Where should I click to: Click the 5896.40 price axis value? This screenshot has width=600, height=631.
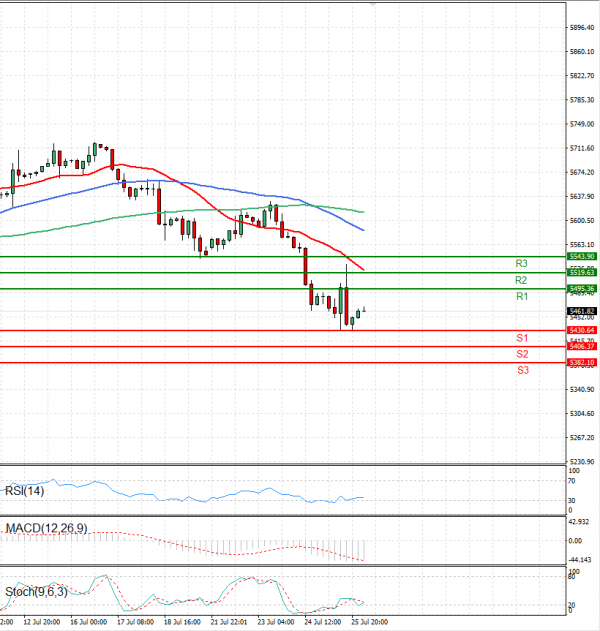point(582,28)
